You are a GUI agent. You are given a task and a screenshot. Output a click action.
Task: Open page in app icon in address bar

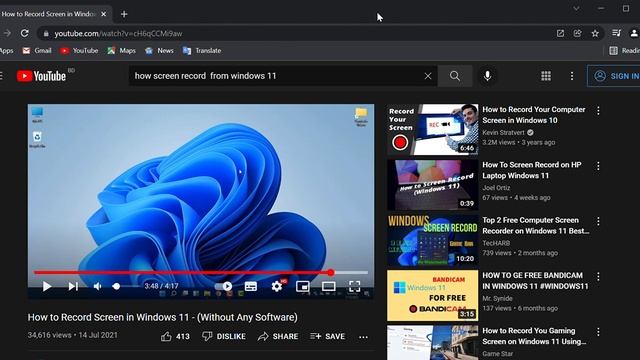(x=560, y=33)
